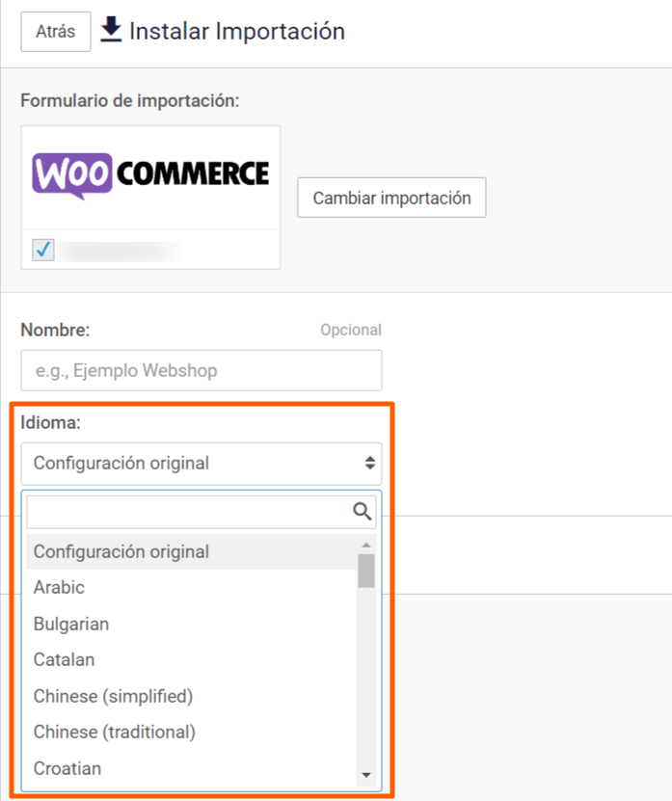672x801 pixels.
Task: Choose Bulgarian from the language list
Action: (192, 624)
